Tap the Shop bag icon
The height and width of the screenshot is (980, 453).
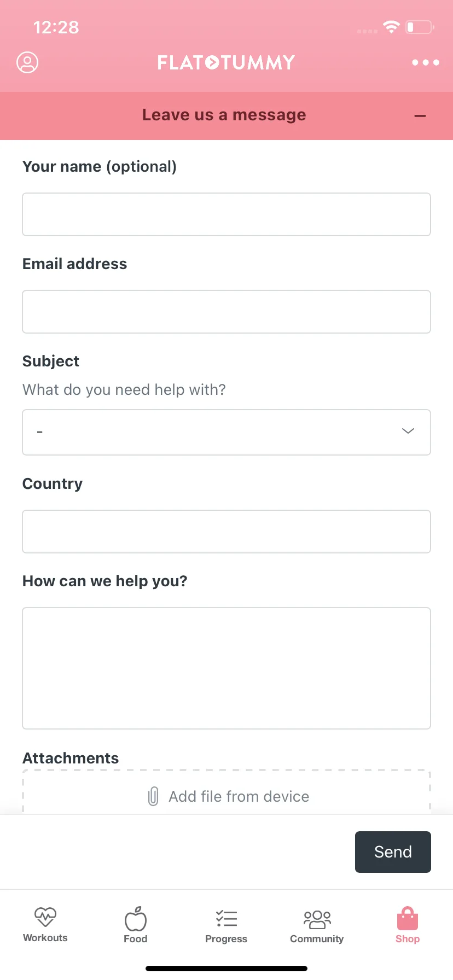tap(408, 918)
